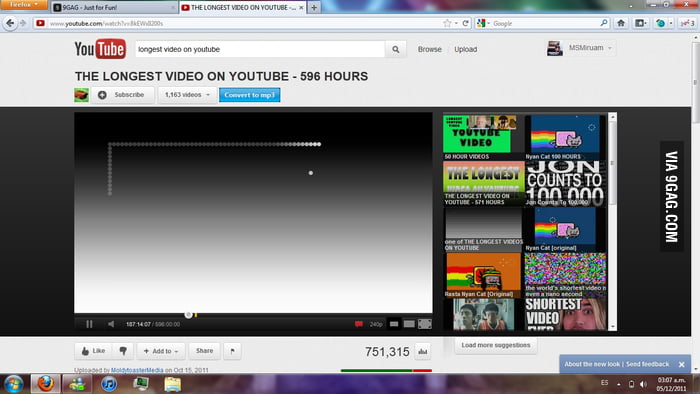This screenshot has width=700, height=394.
Task: Click the Firefox taskbar icon
Action: (45, 384)
